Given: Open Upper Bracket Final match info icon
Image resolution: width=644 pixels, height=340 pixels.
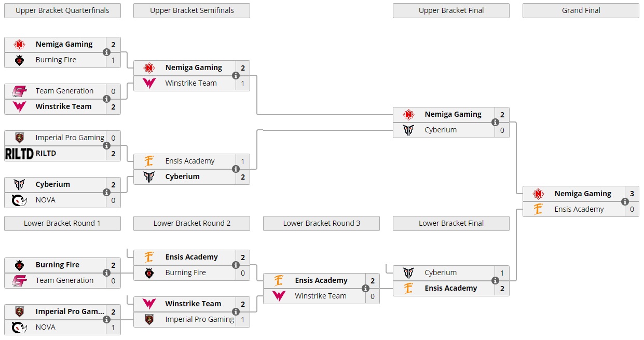Looking at the screenshot, I should pyautogui.click(x=496, y=123).
